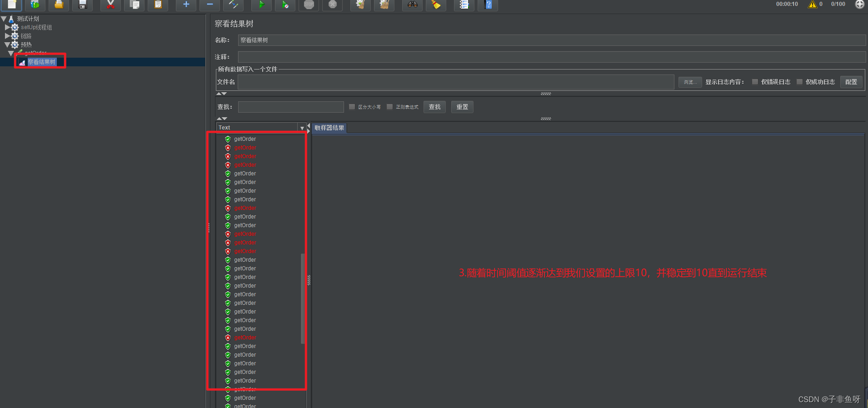Viewport: 868px width, 408px height.
Task: Click the 浏览 browse button
Action: [690, 82]
